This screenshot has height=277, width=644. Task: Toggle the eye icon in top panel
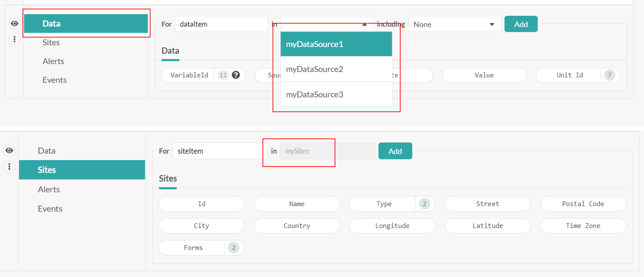(15, 24)
